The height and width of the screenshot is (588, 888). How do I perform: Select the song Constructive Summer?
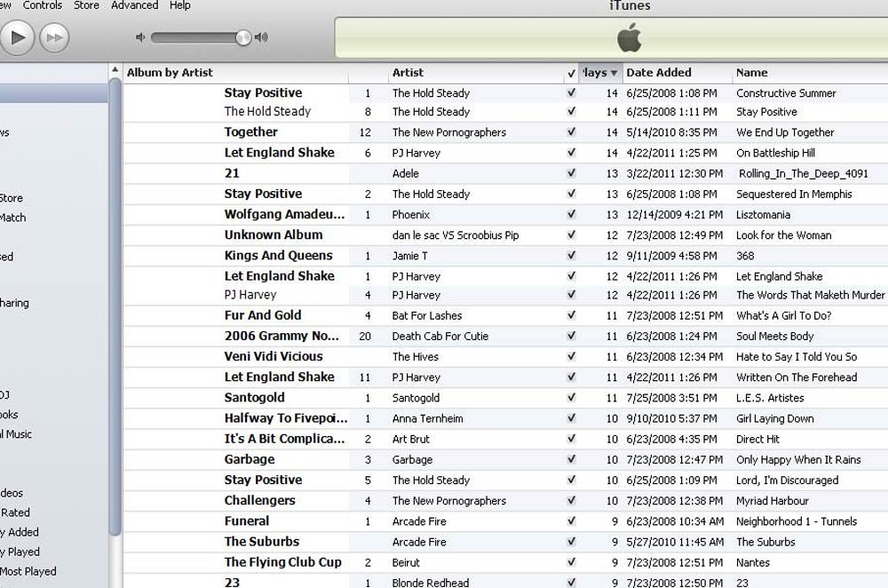786,93
